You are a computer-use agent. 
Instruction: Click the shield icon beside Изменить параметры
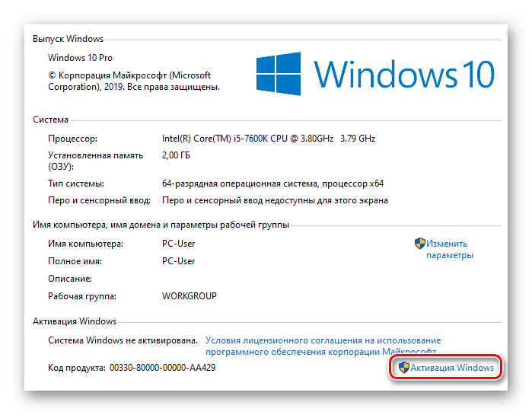click(x=420, y=244)
